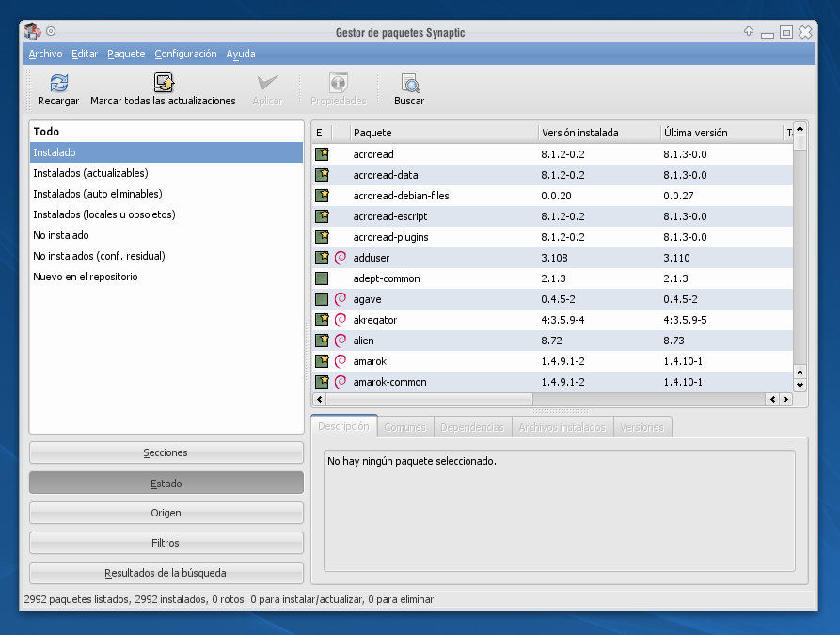Click Marcar todas las actualizaciones icon
This screenshot has height=635, width=840.
[164, 83]
